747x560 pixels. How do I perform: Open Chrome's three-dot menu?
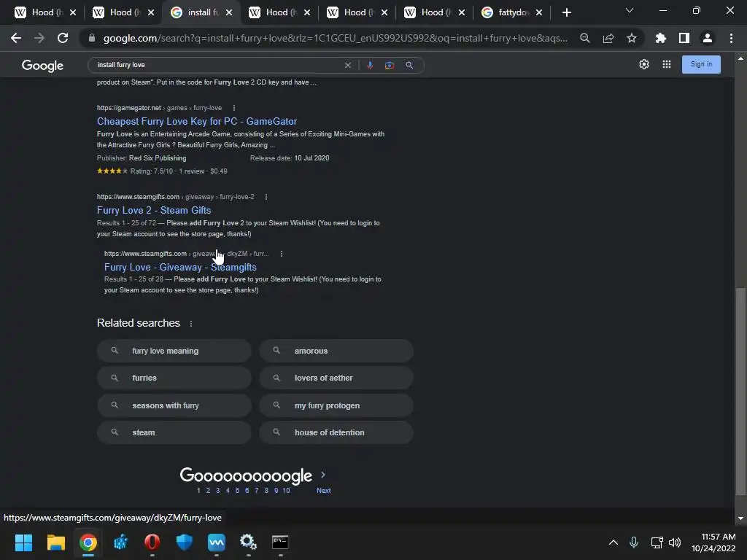pyautogui.click(x=731, y=38)
